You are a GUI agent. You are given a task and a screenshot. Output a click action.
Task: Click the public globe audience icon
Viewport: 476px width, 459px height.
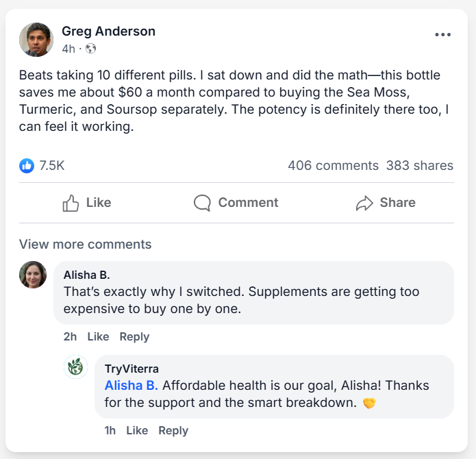click(x=91, y=49)
